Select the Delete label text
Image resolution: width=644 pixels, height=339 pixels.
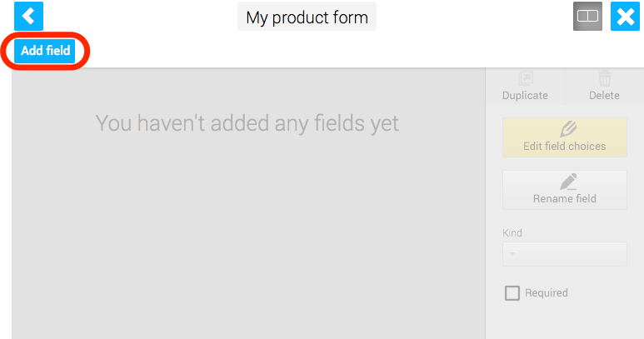[604, 95]
